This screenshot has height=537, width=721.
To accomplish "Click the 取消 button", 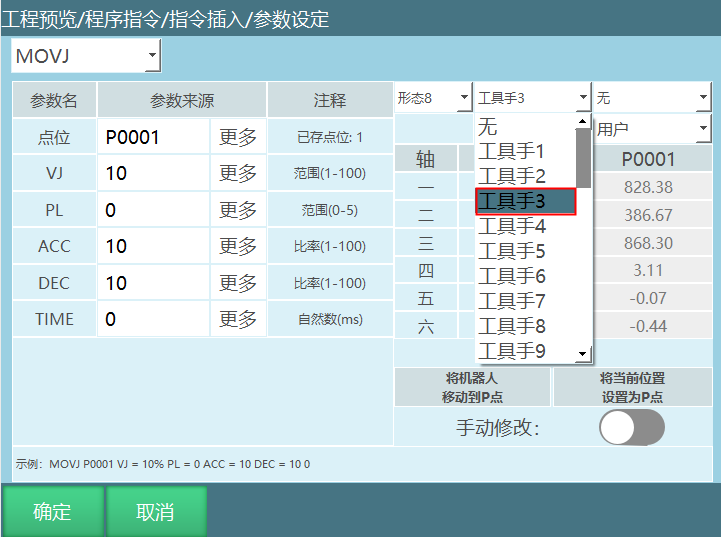I will tap(155, 512).
